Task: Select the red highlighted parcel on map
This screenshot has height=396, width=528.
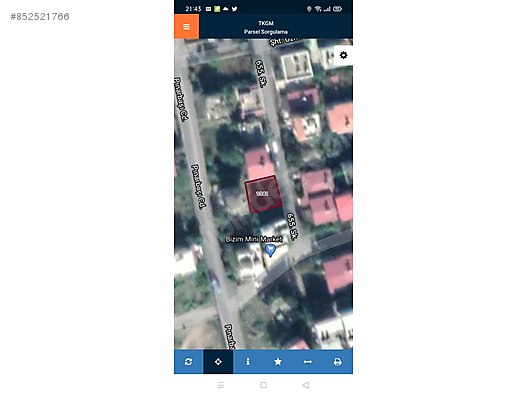Action: (263, 194)
